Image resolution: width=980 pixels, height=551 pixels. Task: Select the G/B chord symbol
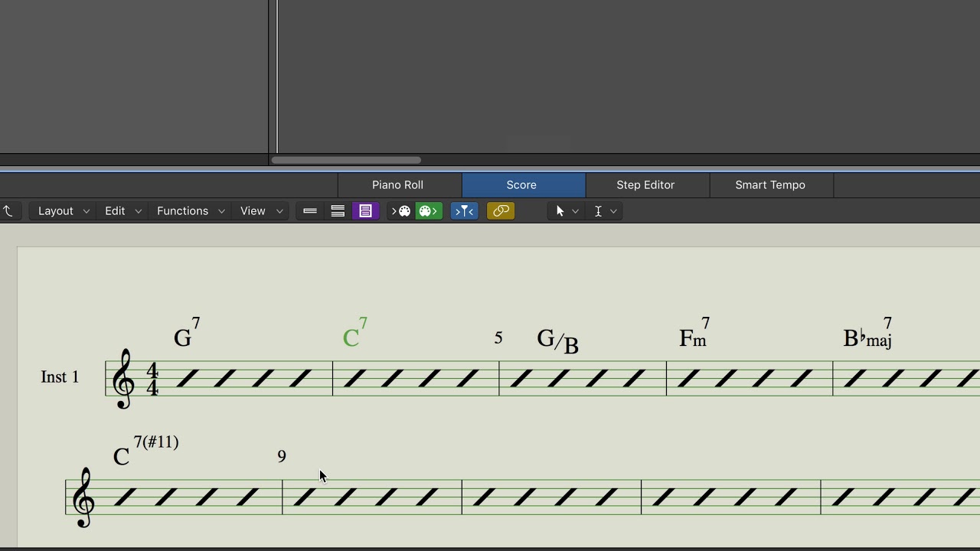pyautogui.click(x=558, y=341)
